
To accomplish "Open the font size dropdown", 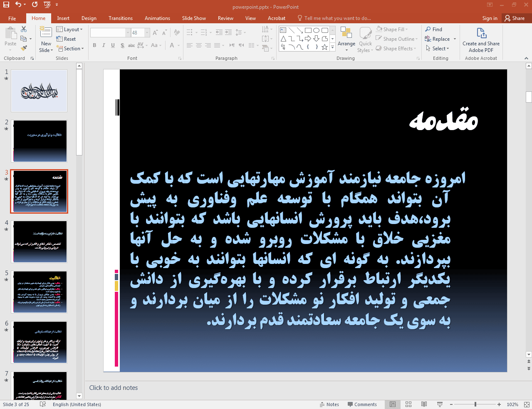I will click(147, 33).
